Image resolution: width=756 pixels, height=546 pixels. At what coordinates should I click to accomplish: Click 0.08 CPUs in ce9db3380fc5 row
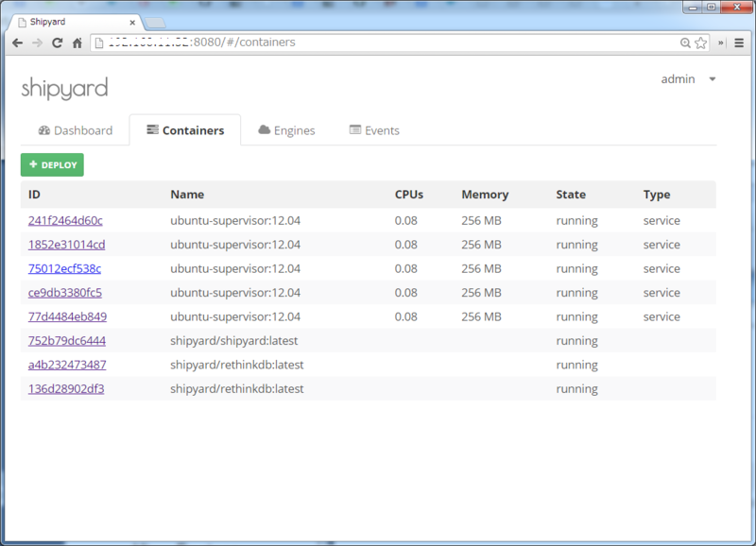pos(406,293)
